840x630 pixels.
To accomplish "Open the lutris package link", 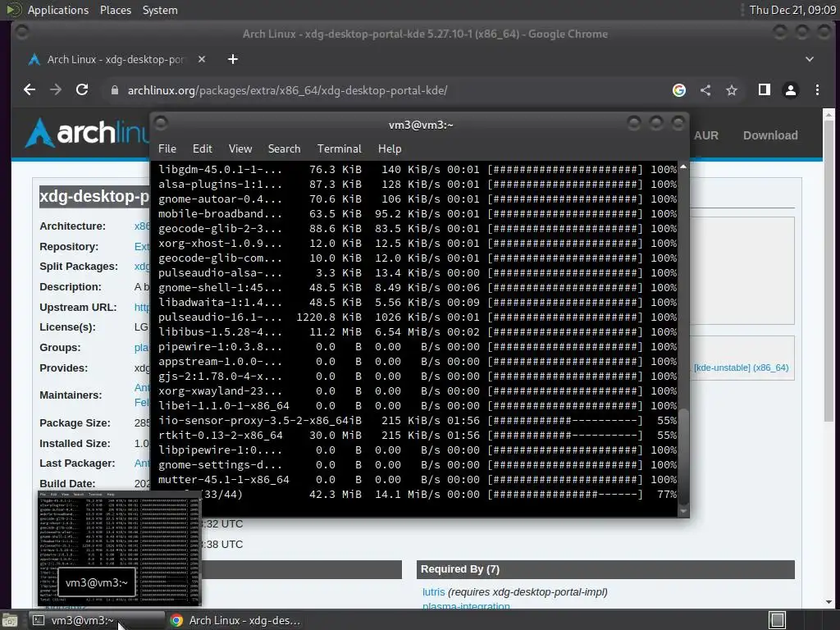I will coord(433,592).
